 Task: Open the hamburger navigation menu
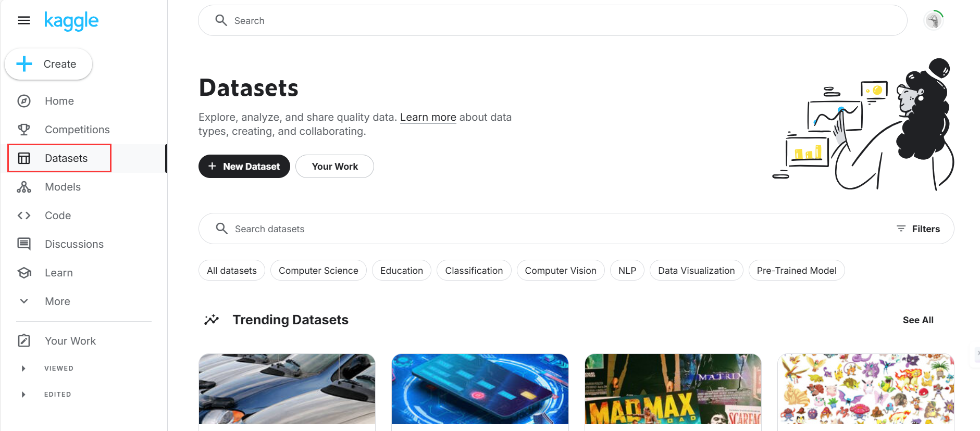(24, 20)
